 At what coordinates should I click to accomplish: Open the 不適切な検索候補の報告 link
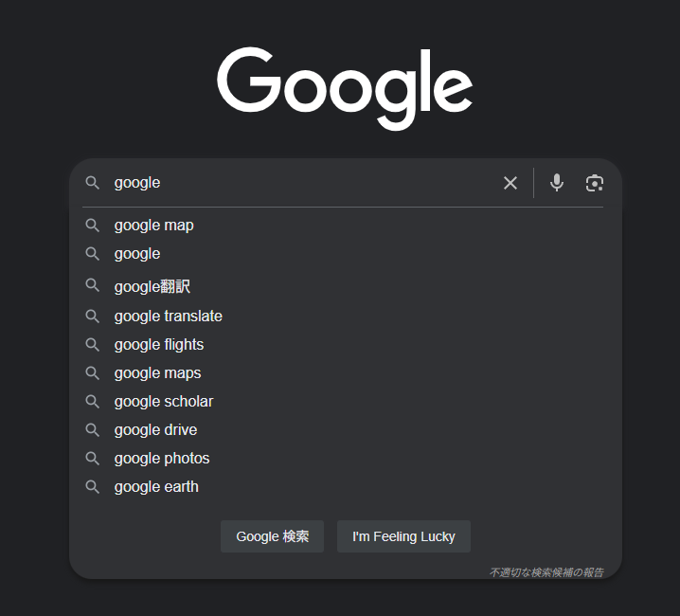click(x=546, y=572)
